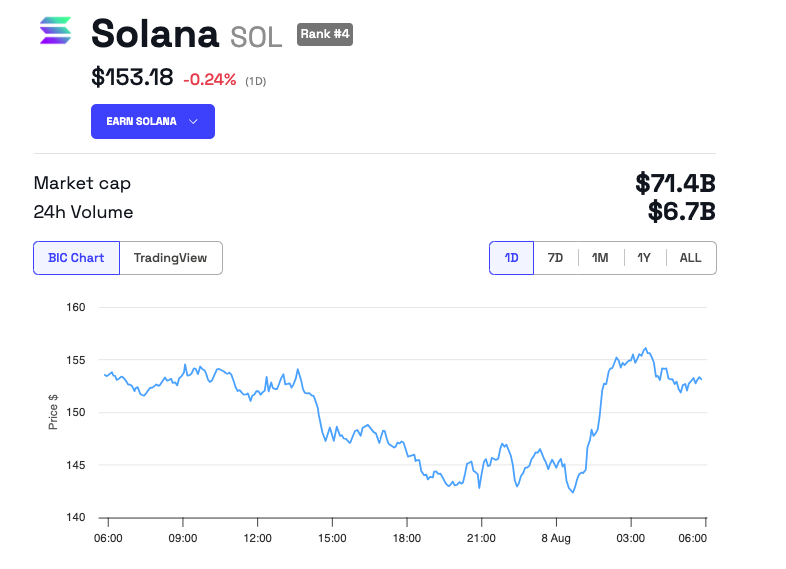Select the 7D time range
786x569 pixels.
[555, 258]
